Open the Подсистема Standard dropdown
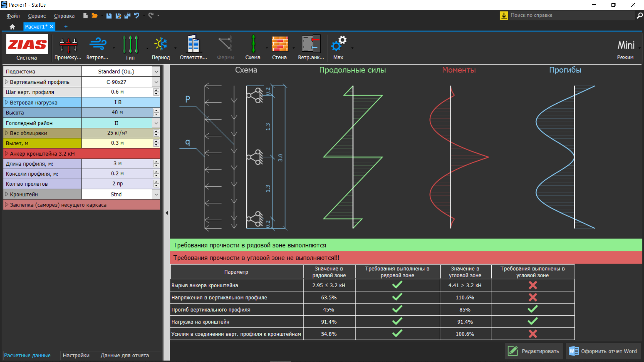644x362 pixels. point(156,72)
